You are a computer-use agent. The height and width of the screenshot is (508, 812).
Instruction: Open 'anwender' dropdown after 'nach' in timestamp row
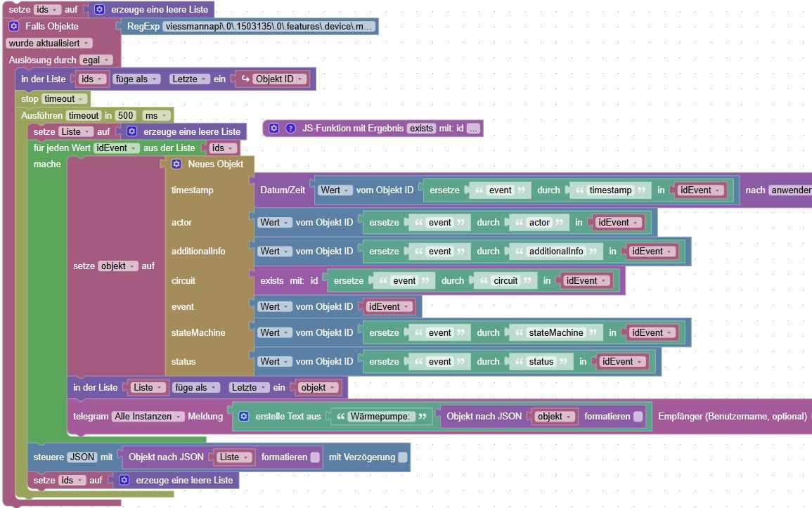[x=791, y=190]
